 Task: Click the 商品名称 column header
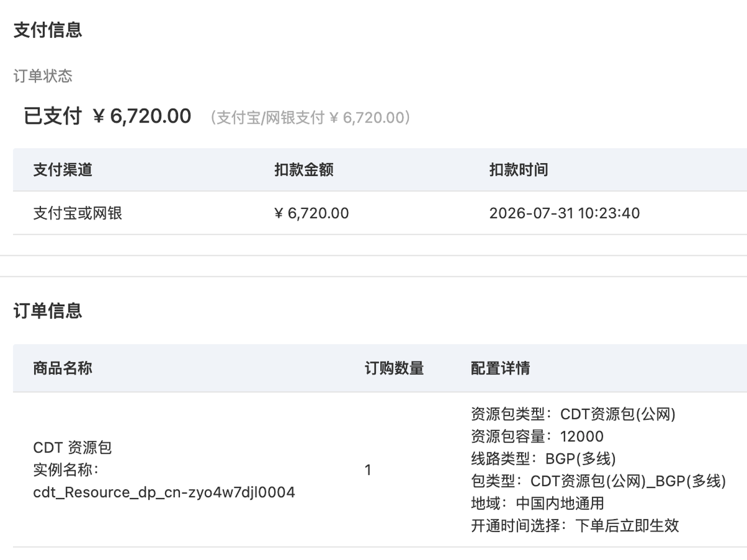point(62,368)
